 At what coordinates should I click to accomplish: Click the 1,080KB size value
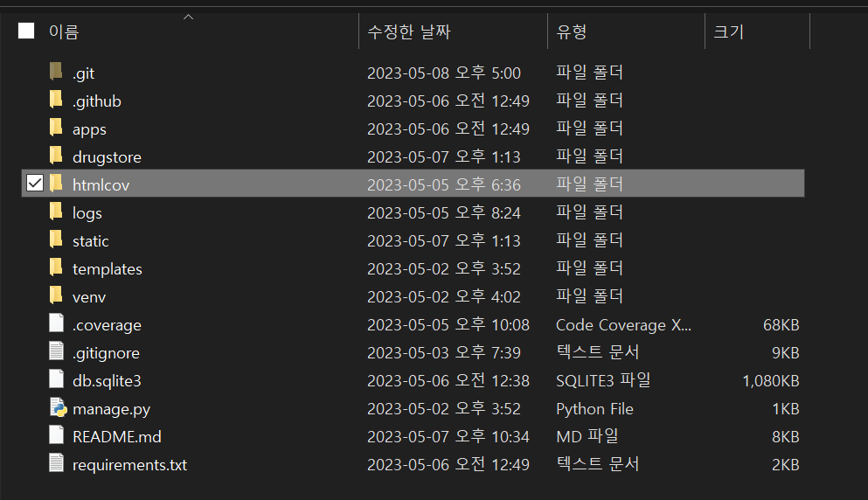pyautogui.click(x=771, y=381)
